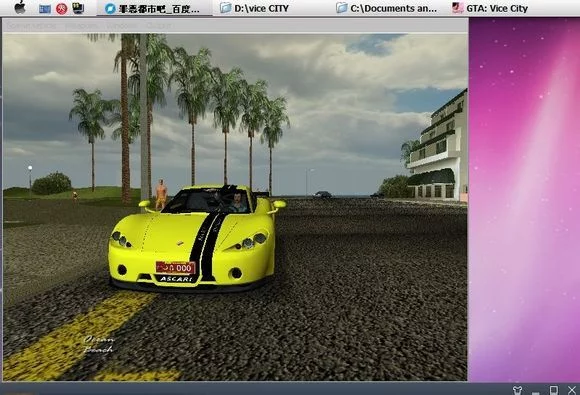Screen dimensions: 580x395
Task: Click the GTA: Vice City taskbar icon
Action: [458, 8]
